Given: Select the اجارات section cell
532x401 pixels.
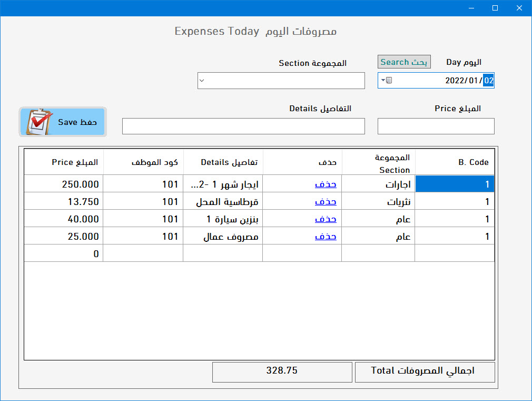Looking at the screenshot, I should click(378, 184).
